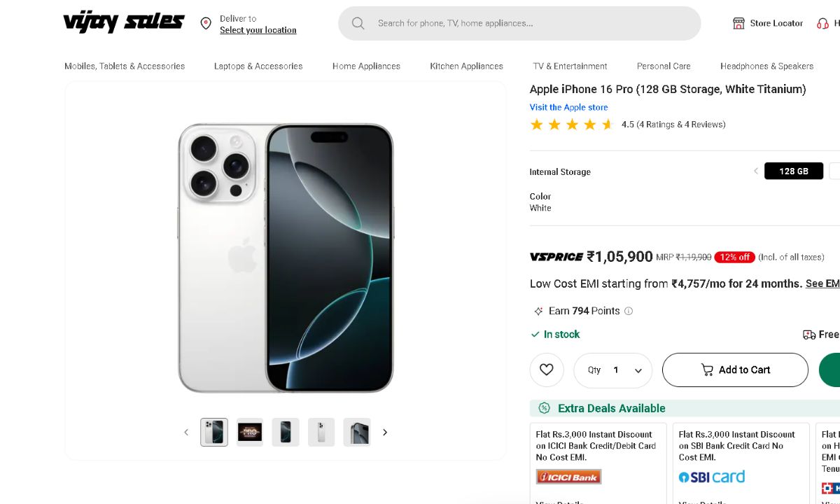Visit the Apple store link
840x504 pixels.
[x=568, y=108]
